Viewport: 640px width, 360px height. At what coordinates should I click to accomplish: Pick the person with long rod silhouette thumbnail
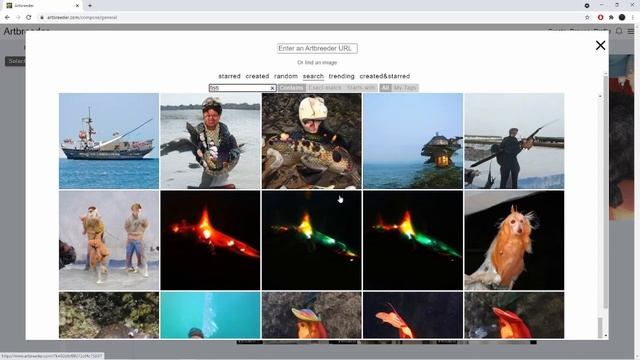[514, 141]
